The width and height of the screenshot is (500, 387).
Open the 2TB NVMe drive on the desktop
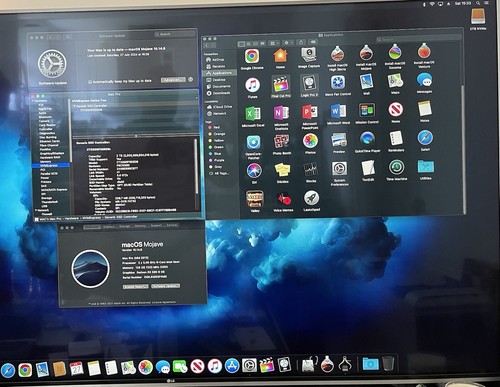[x=478, y=16]
